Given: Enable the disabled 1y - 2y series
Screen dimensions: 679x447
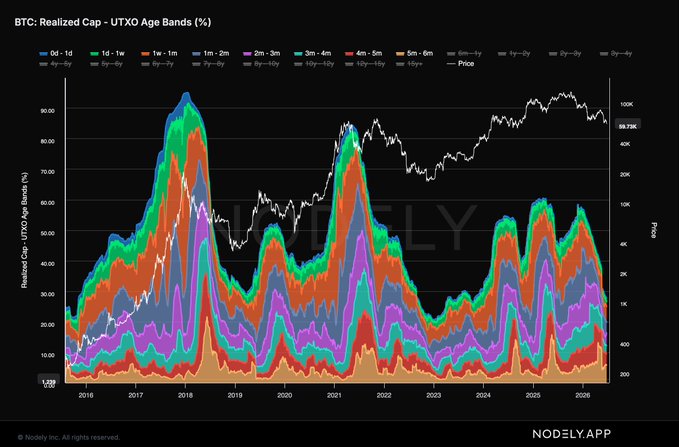Looking at the screenshot, I should [514, 53].
